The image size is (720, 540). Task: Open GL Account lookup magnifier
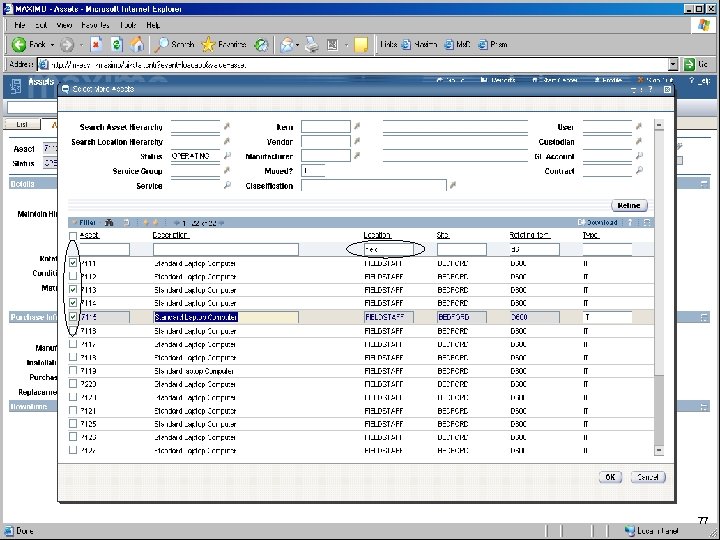pos(639,156)
